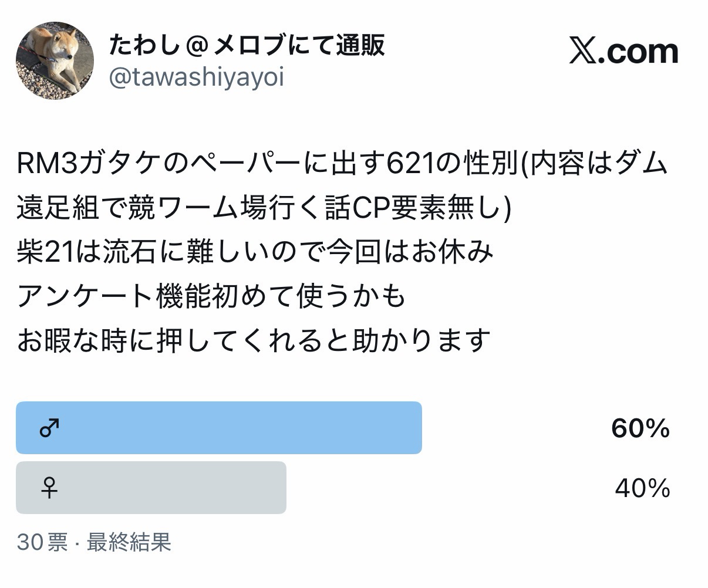The image size is (708, 588).
Task: Select the blue male poll bar
Action: pyautogui.click(x=235, y=428)
